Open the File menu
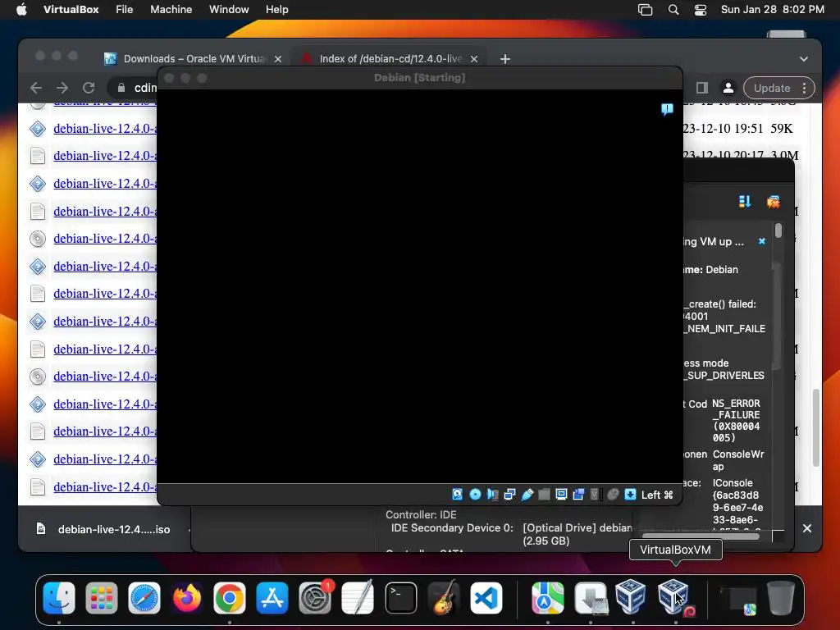 point(125,10)
